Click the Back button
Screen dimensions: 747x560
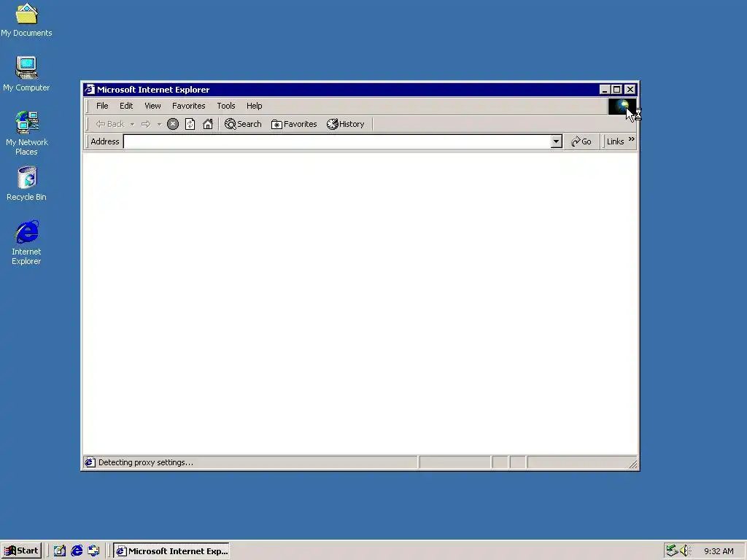tap(110, 124)
